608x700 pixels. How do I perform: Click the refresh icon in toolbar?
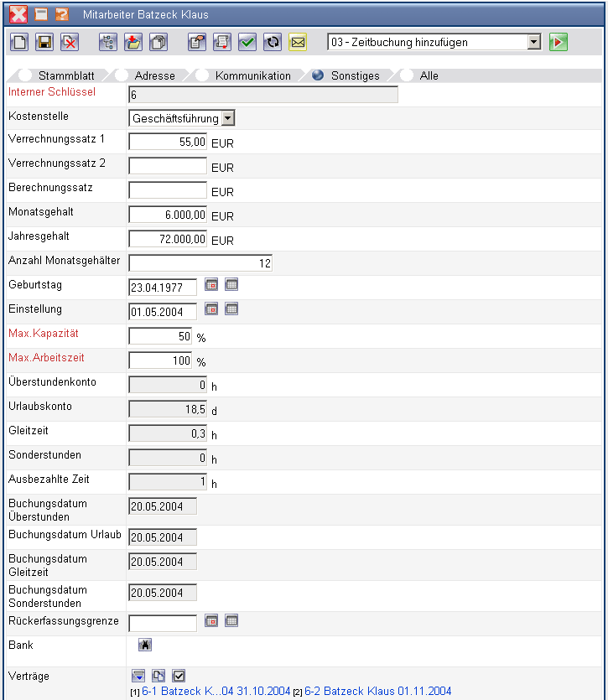click(272, 42)
